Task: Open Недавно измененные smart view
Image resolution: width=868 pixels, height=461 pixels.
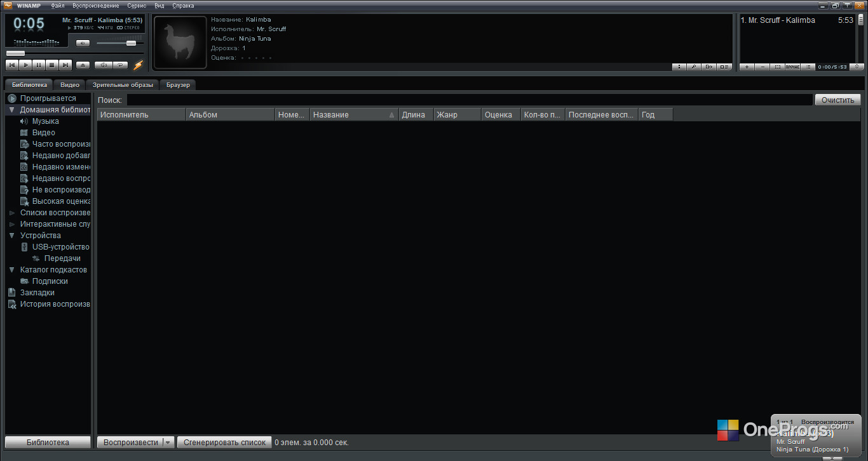Action: point(61,167)
